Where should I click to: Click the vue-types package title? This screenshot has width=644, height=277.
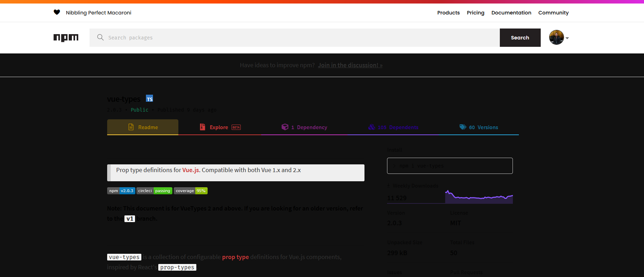point(124,99)
